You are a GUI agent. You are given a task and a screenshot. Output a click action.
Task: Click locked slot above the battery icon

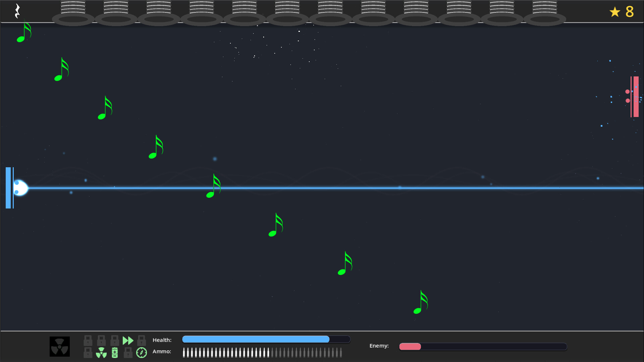[x=115, y=341]
